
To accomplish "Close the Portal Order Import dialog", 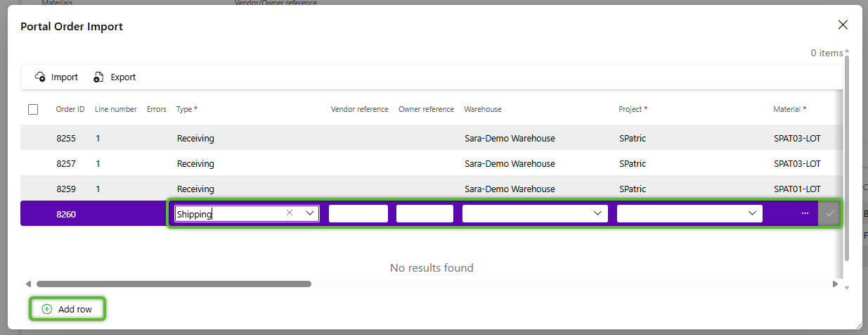I will [843, 25].
